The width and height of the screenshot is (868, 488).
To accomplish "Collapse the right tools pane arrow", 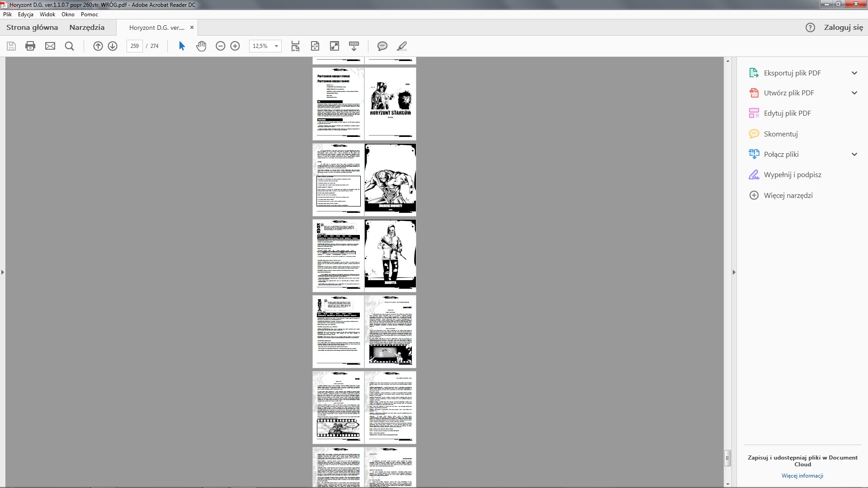I will [734, 272].
